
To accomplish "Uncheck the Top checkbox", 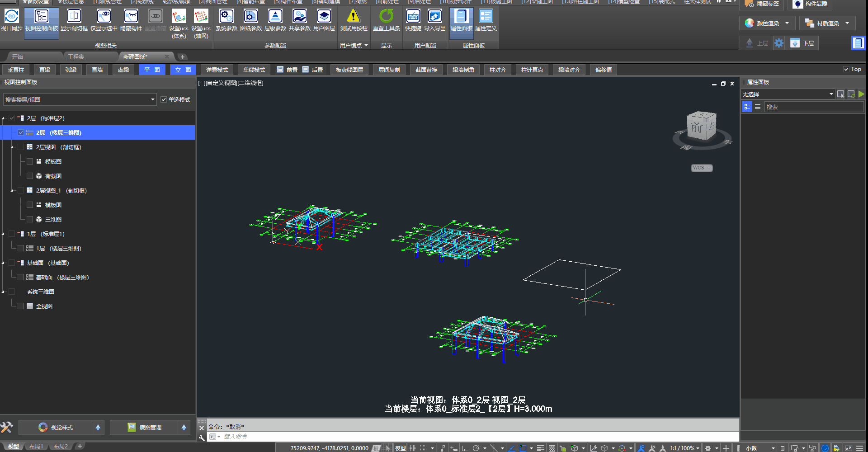I will (x=846, y=69).
